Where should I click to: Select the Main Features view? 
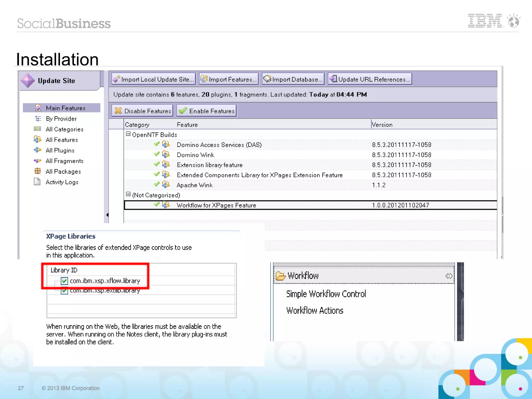(65, 108)
